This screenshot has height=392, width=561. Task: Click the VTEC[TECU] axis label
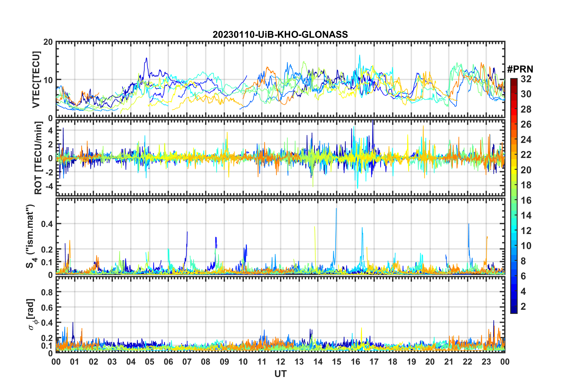click(36, 80)
